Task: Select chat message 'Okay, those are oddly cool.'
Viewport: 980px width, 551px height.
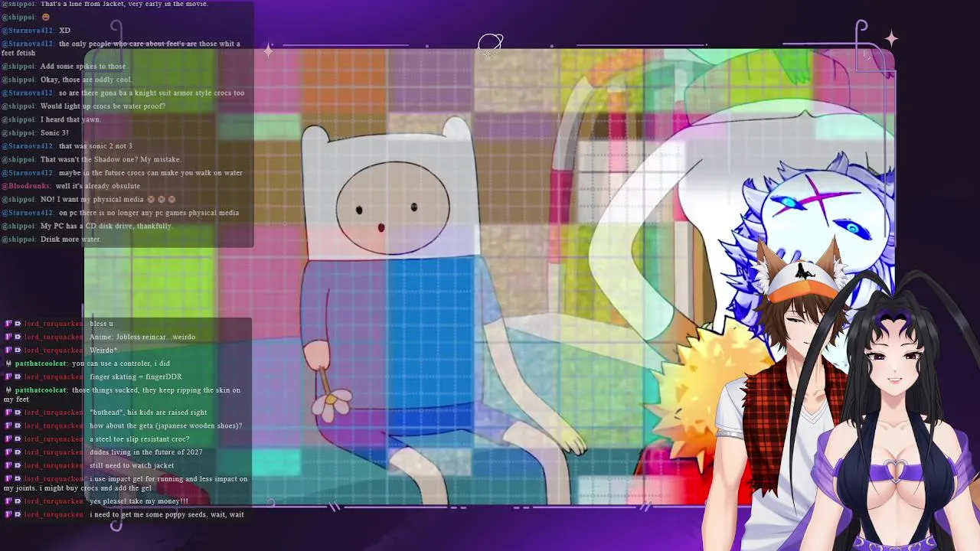Action: pyautogui.click(x=87, y=80)
